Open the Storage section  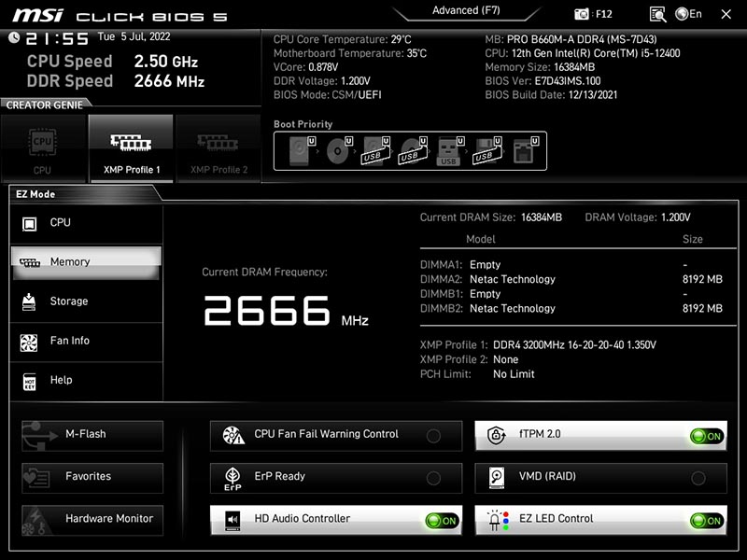point(86,301)
